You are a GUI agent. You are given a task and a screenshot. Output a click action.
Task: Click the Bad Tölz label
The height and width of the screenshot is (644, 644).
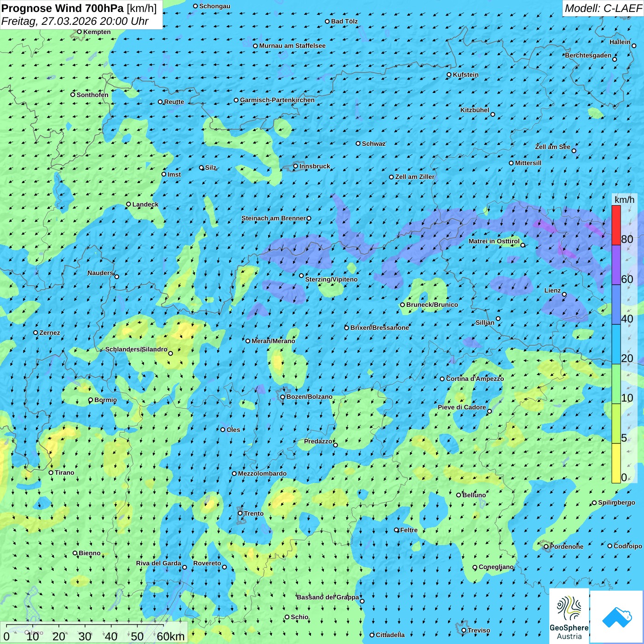pyautogui.click(x=345, y=21)
